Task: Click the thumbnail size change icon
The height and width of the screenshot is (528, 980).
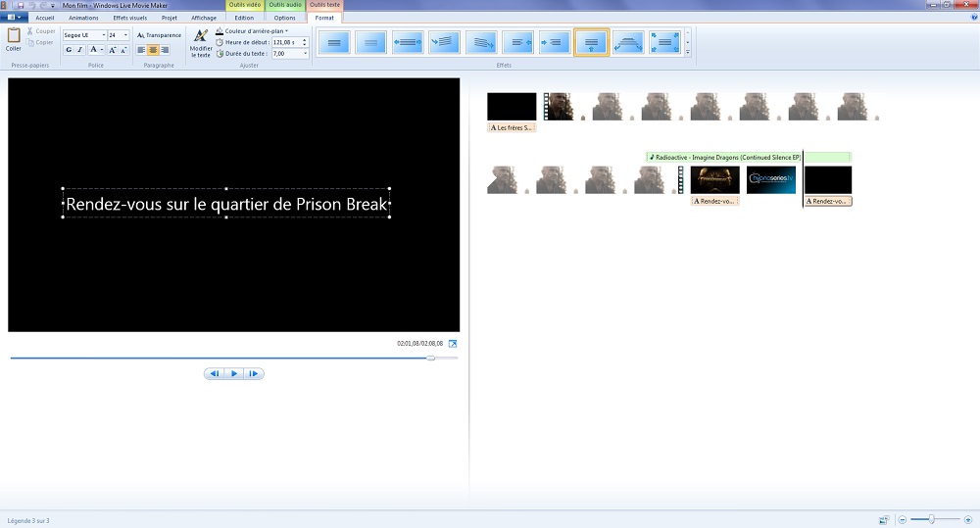Action: click(x=884, y=520)
